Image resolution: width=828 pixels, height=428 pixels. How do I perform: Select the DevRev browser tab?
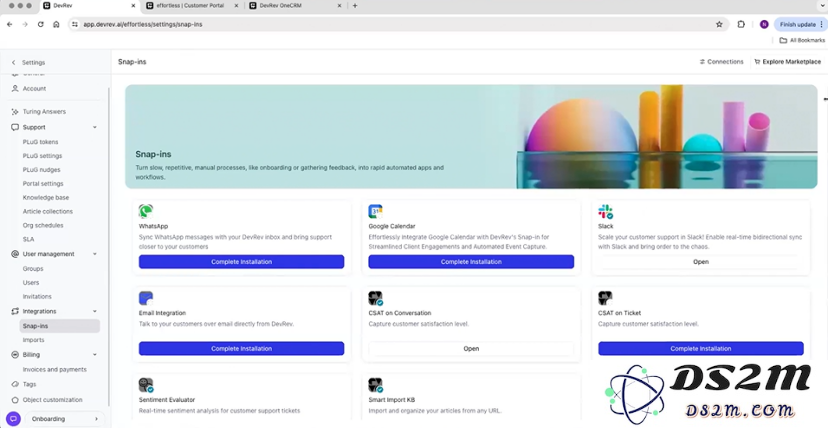(x=89, y=6)
